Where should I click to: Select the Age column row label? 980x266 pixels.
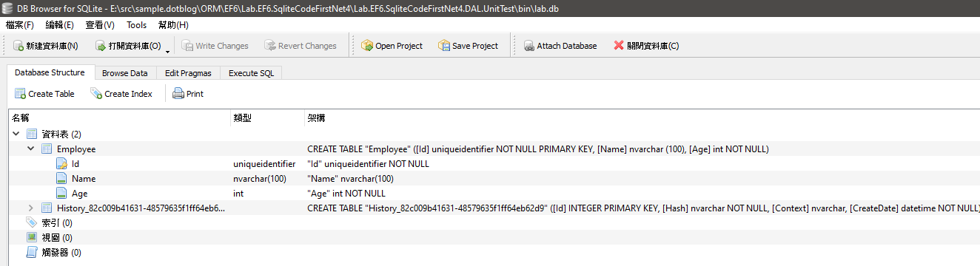(x=79, y=194)
